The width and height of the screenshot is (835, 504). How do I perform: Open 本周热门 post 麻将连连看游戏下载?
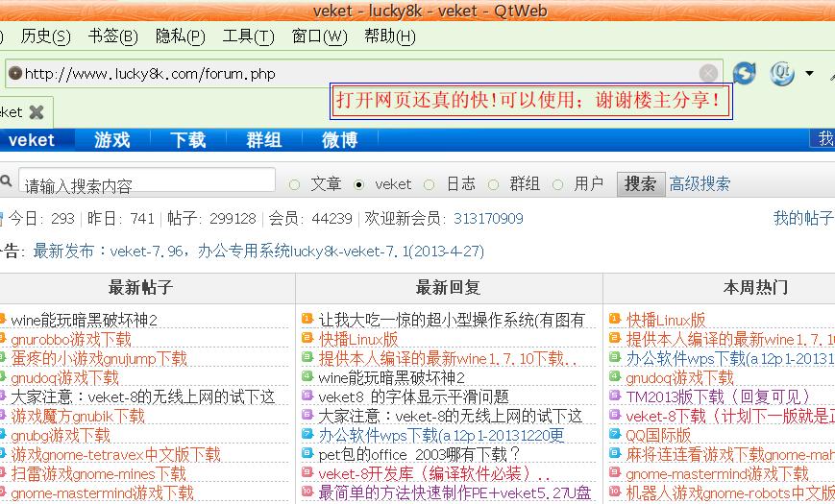click(730, 454)
